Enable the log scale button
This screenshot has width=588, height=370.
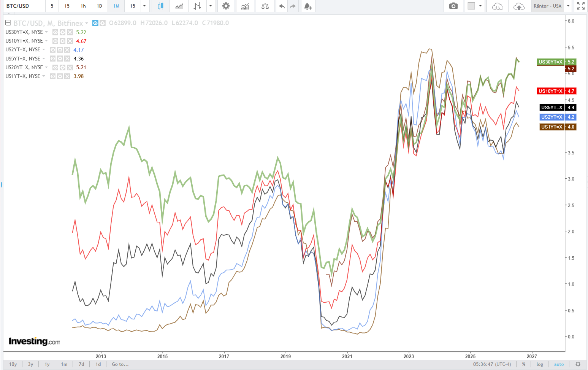540,364
